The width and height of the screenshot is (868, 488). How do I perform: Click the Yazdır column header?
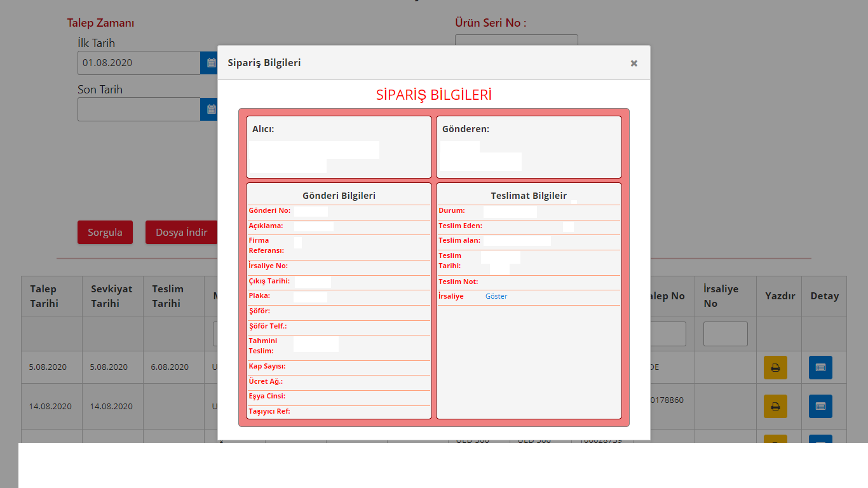(x=779, y=296)
